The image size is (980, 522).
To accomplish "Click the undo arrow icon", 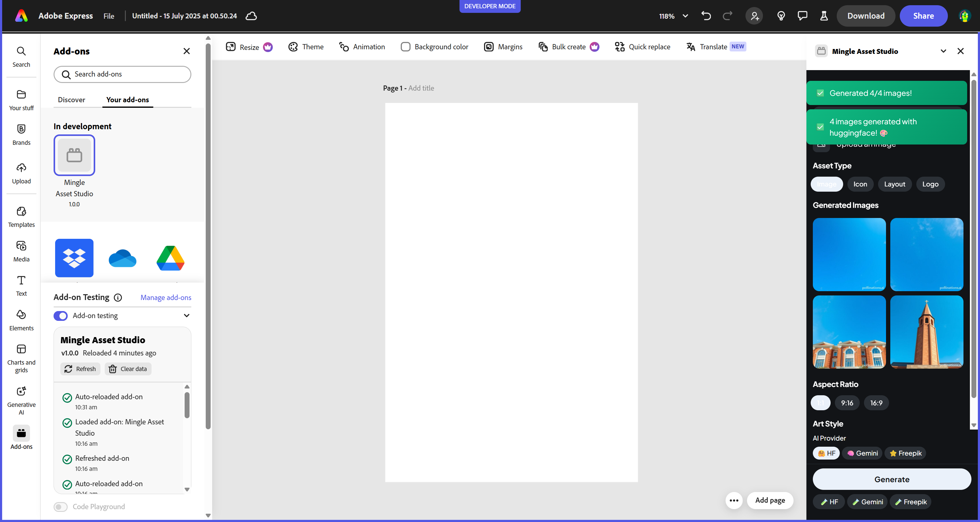I will (x=706, y=16).
